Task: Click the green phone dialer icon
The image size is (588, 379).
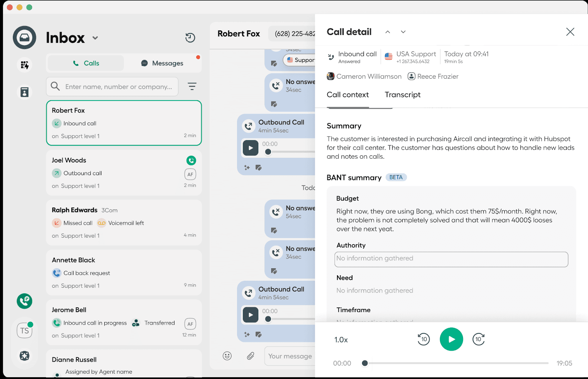Action: (25, 301)
